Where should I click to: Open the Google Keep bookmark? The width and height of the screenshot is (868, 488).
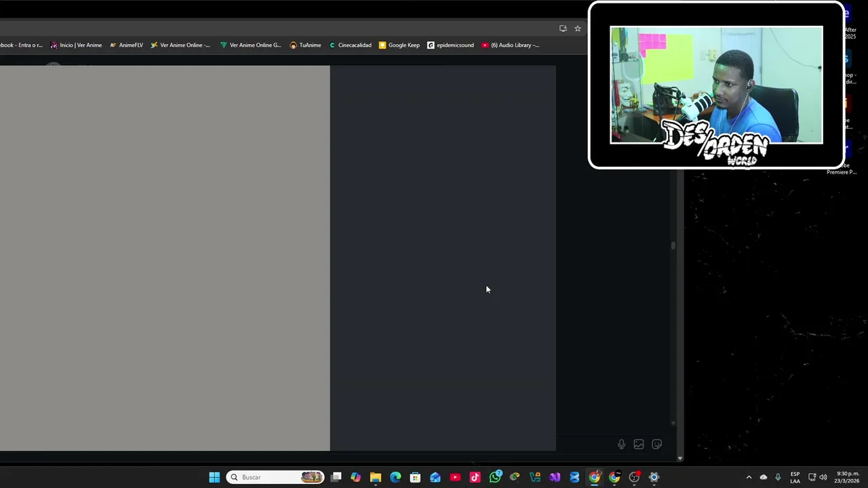point(399,45)
